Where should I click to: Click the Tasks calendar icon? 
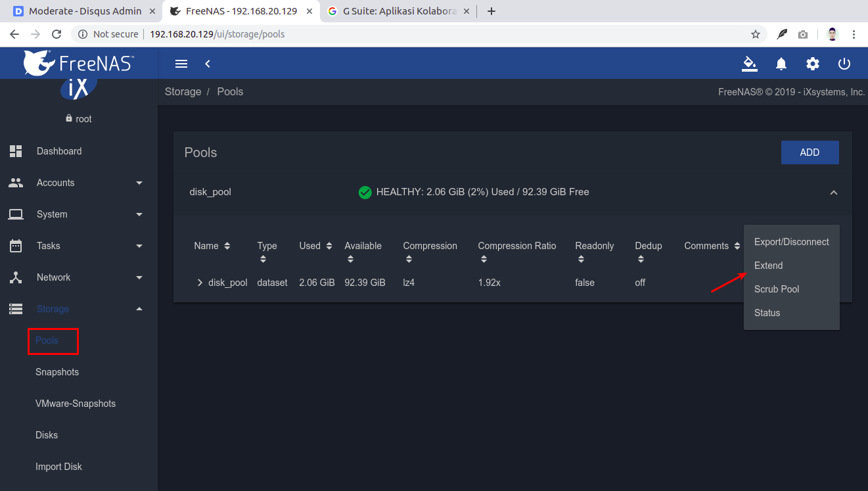(x=16, y=246)
